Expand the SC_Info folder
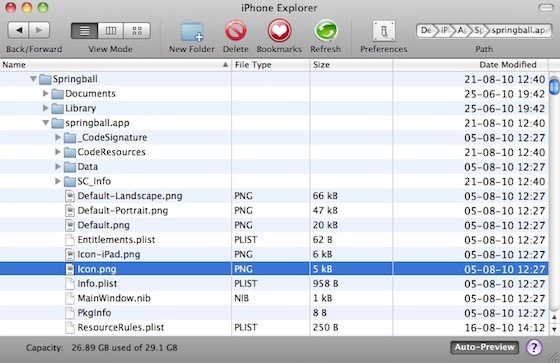 click(x=58, y=181)
